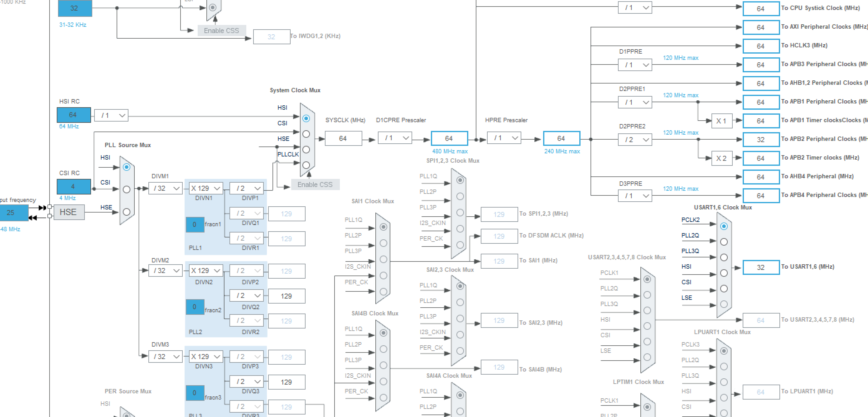The image size is (868, 417).
Task: Expand the HPRE Prescaler dropdown
Action: (x=504, y=138)
